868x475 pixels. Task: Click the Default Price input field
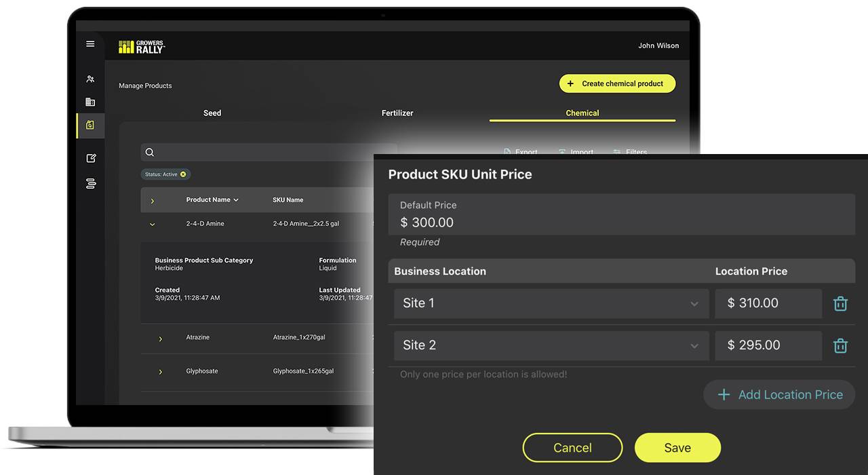621,215
